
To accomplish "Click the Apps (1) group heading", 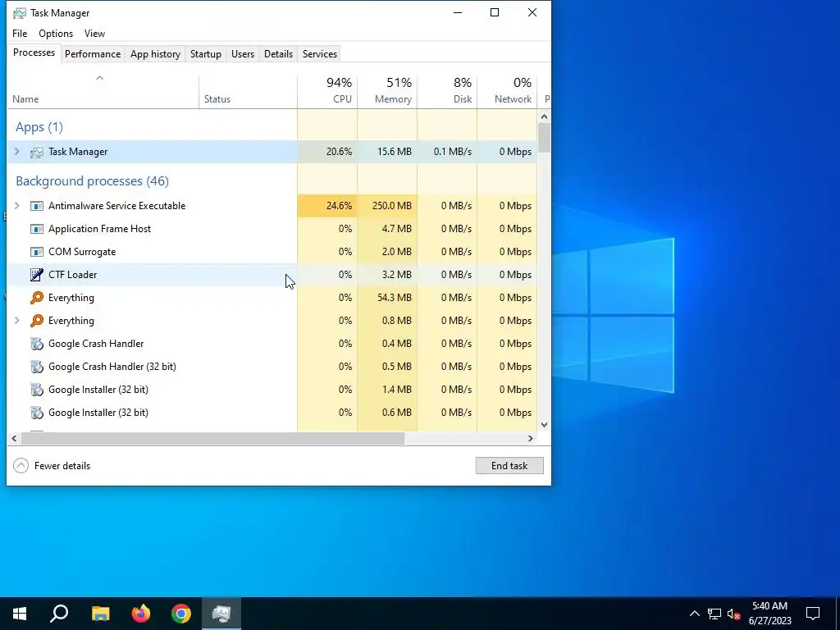I will point(39,127).
